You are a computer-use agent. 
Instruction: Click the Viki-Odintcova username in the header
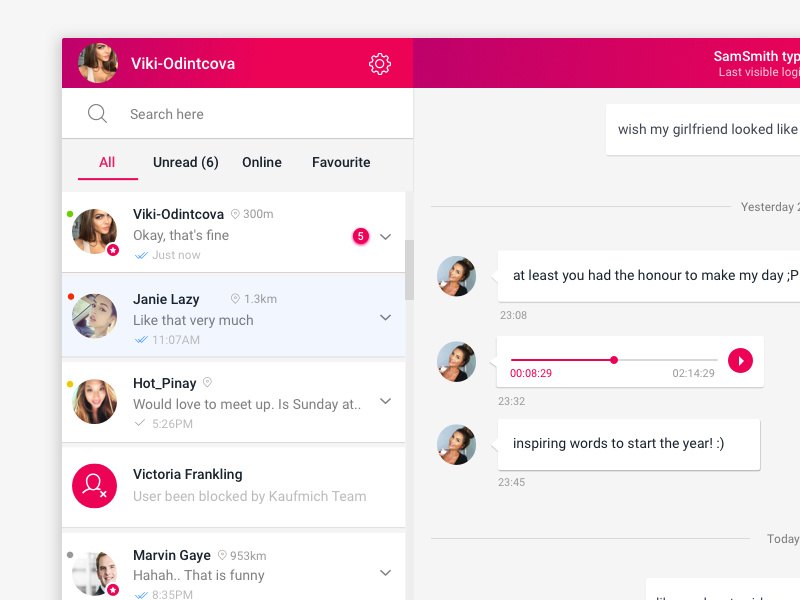(x=183, y=63)
